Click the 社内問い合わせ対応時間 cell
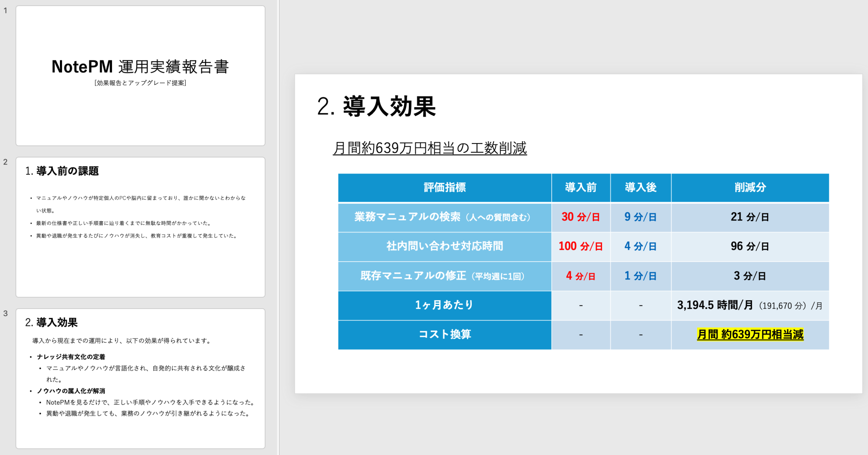This screenshot has height=455, width=868. 444,246
